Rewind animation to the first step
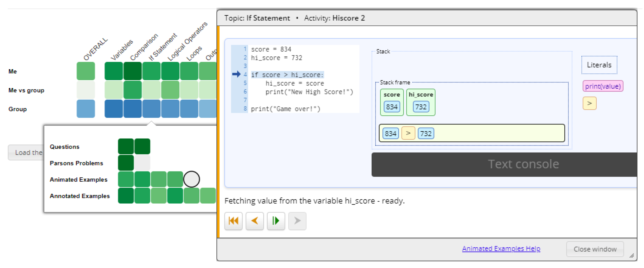644x268 pixels. [233, 221]
